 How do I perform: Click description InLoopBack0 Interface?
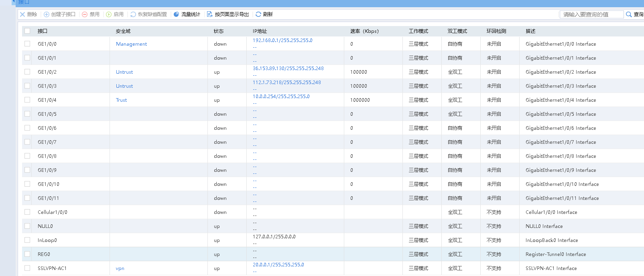click(x=552, y=240)
